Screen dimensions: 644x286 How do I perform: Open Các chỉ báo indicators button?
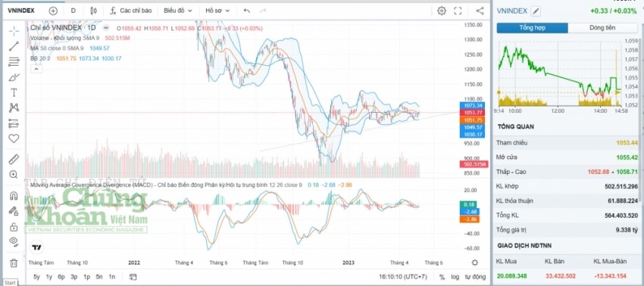(131, 11)
